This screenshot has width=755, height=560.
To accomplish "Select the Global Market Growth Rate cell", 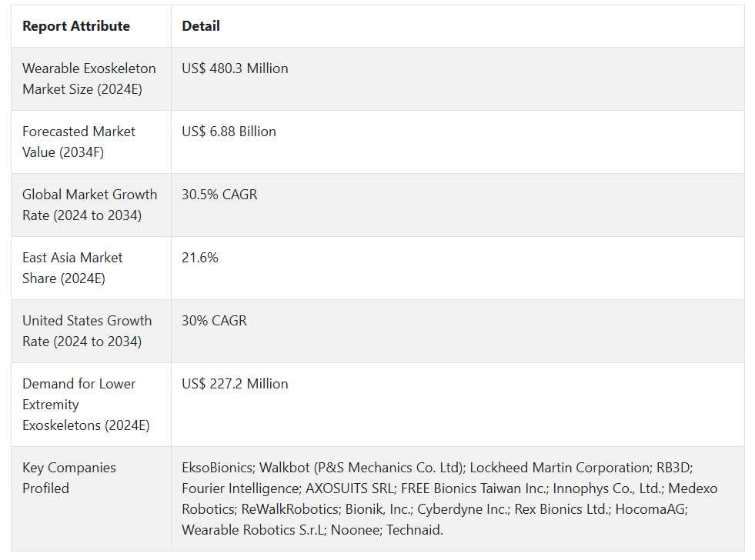I will pos(89,205).
